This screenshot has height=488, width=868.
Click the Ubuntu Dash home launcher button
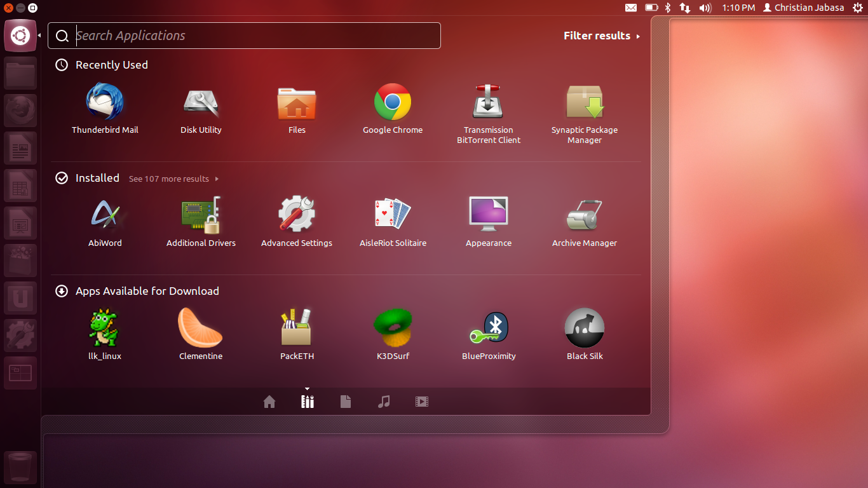tap(20, 36)
